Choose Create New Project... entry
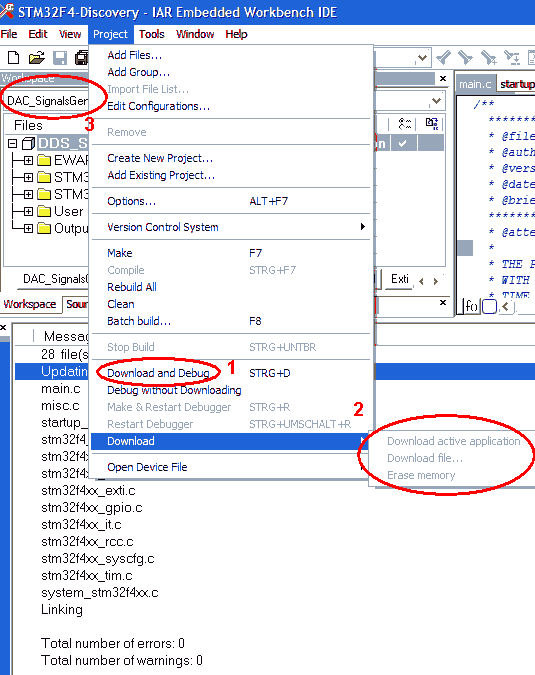Image resolution: width=535 pixels, height=675 pixels. pyautogui.click(x=231, y=158)
